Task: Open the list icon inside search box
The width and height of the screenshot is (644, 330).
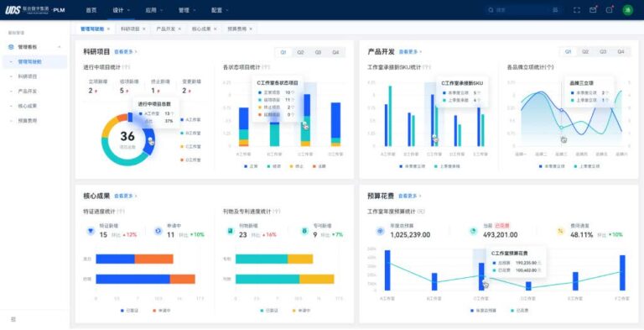Action: click(556, 10)
